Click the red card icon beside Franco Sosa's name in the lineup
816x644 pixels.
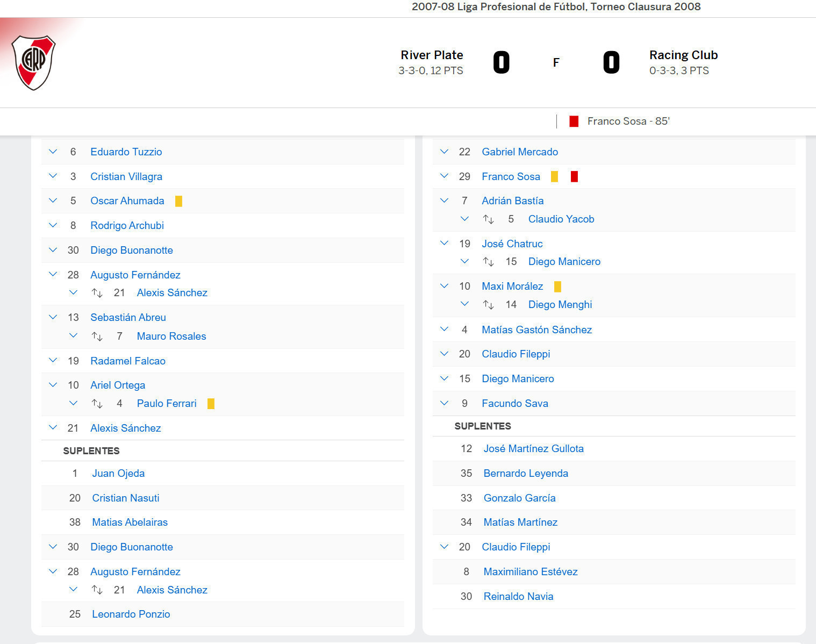[574, 176]
